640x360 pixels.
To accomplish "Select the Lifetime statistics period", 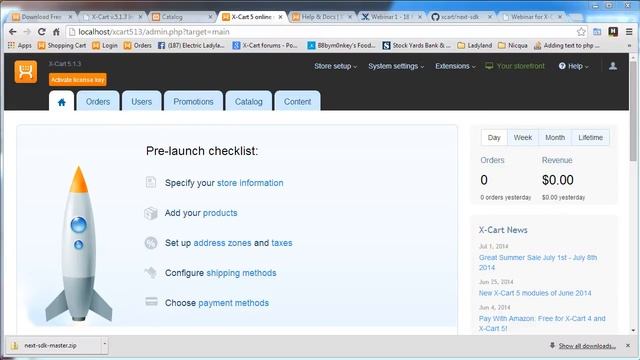I will [x=591, y=138].
